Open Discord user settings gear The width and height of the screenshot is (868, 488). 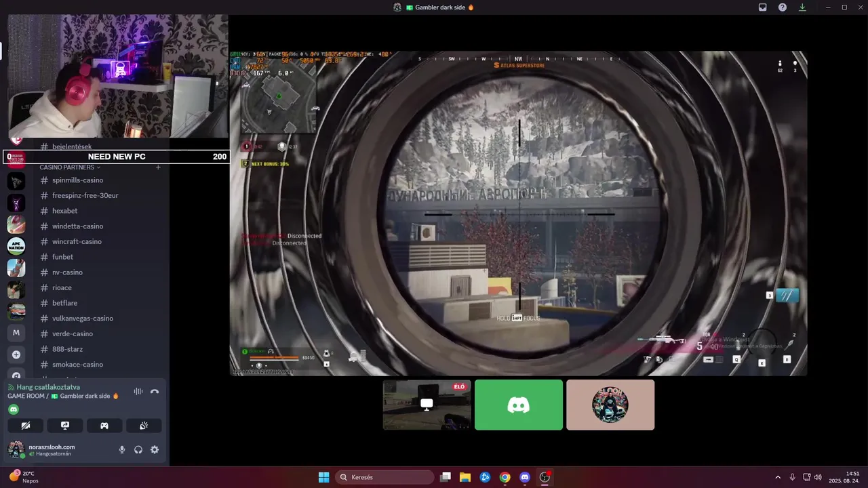tap(155, 449)
